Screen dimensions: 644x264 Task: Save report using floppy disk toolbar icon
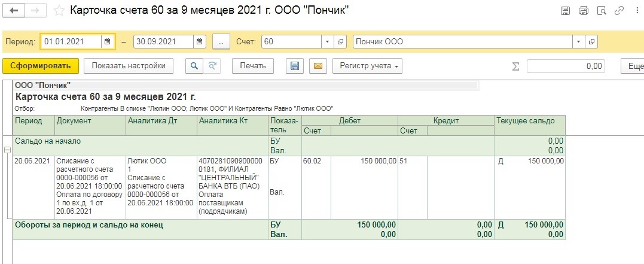point(294,66)
